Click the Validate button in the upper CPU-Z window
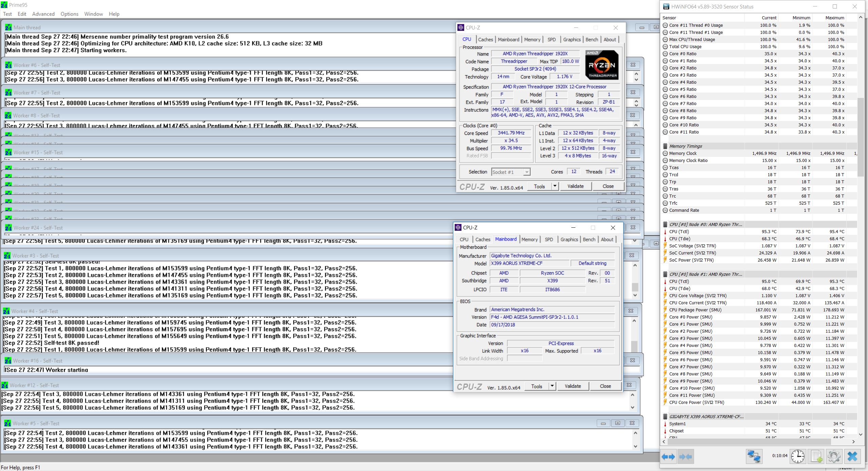The width and height of the screenshot is (868, 471). (576, 186)
